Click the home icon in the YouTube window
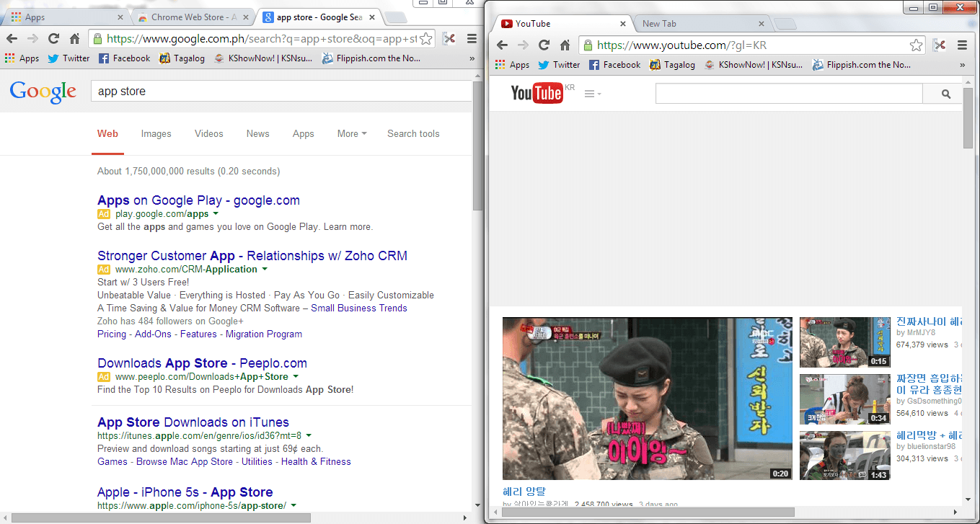Image resolution: width=980 pixels, height=524 pixels. pos(565,44)
